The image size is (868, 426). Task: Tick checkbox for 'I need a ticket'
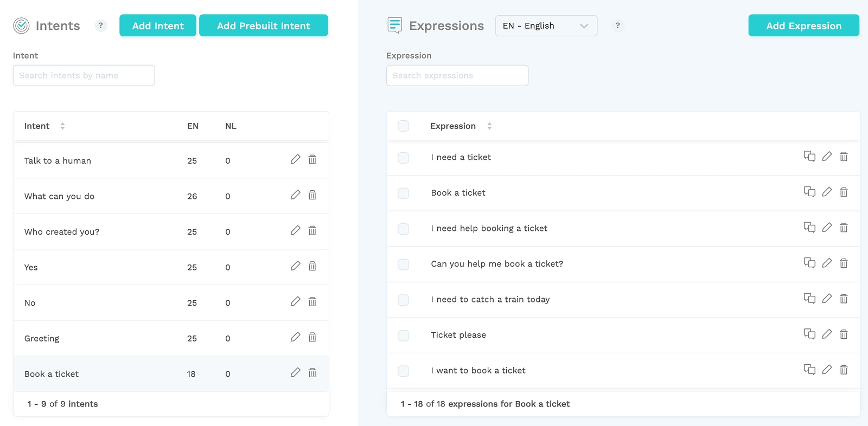[403, 158]
